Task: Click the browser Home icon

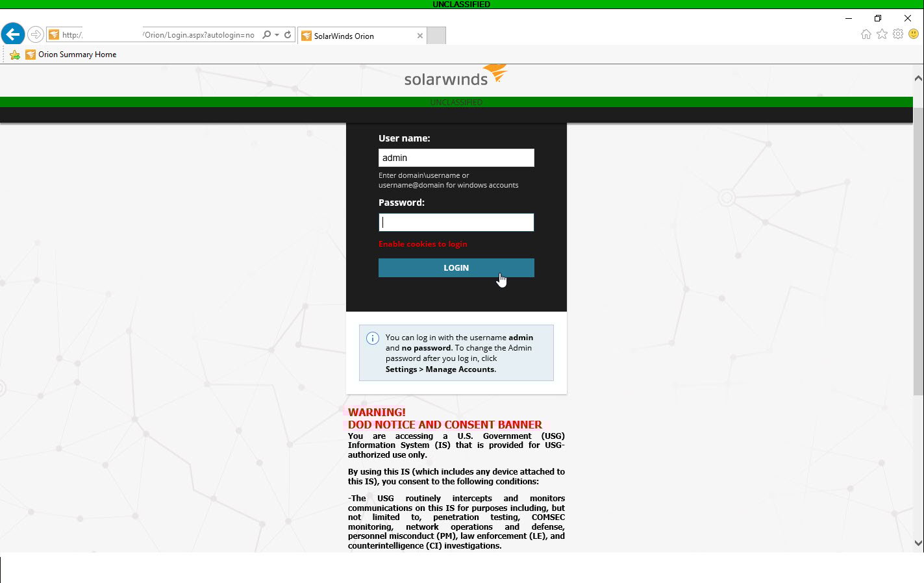Action: pos(866,34)
